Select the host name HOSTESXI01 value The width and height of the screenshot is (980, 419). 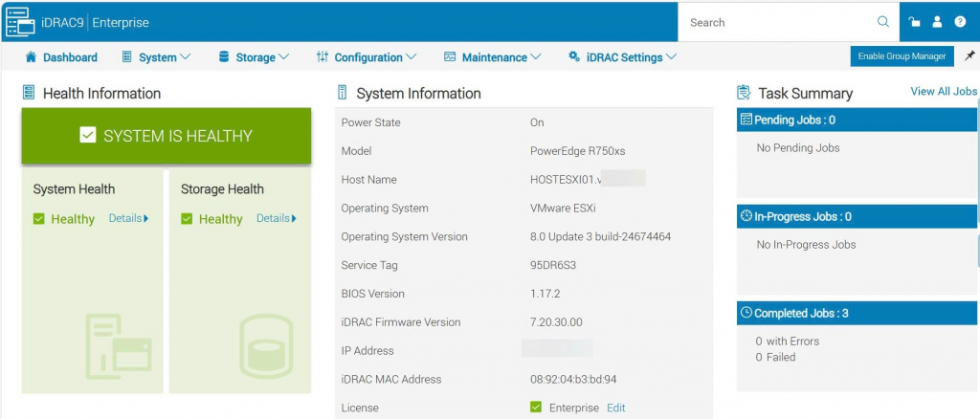coord(566,179)
